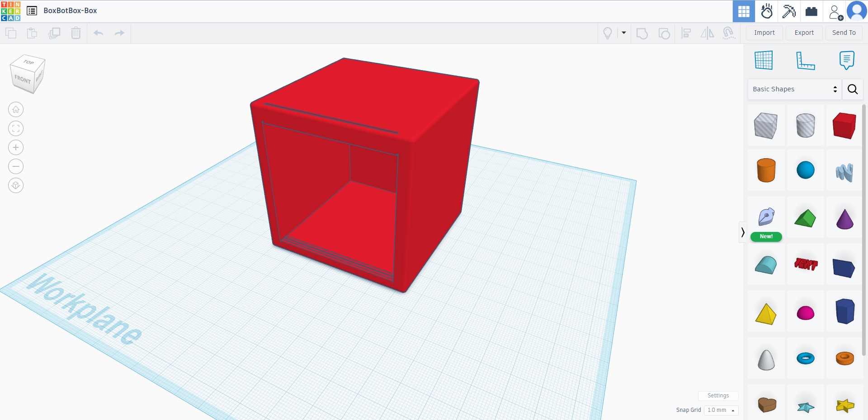The height and width of the screenshot is (420, 868).
Task: Toggle orthographic perspective view icon
Action: (16, 185)
